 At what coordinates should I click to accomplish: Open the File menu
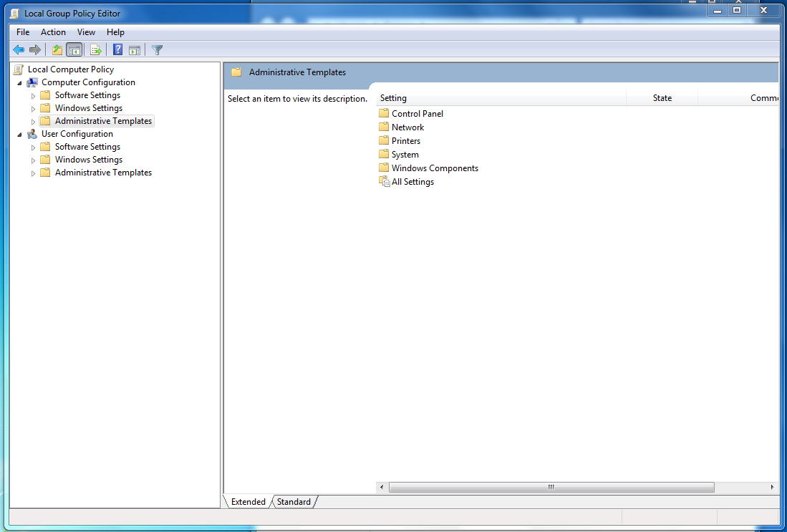(x=23, y=32)
